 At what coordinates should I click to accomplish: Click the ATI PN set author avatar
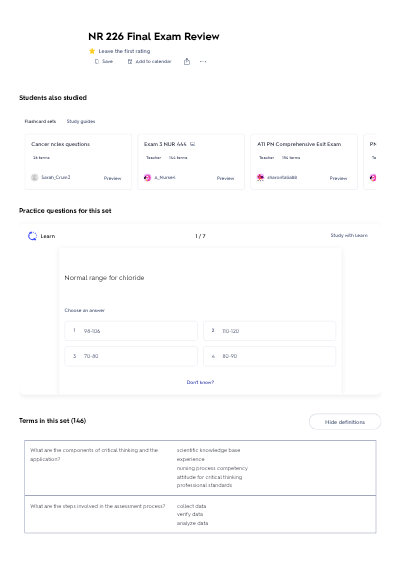point(260,177)
